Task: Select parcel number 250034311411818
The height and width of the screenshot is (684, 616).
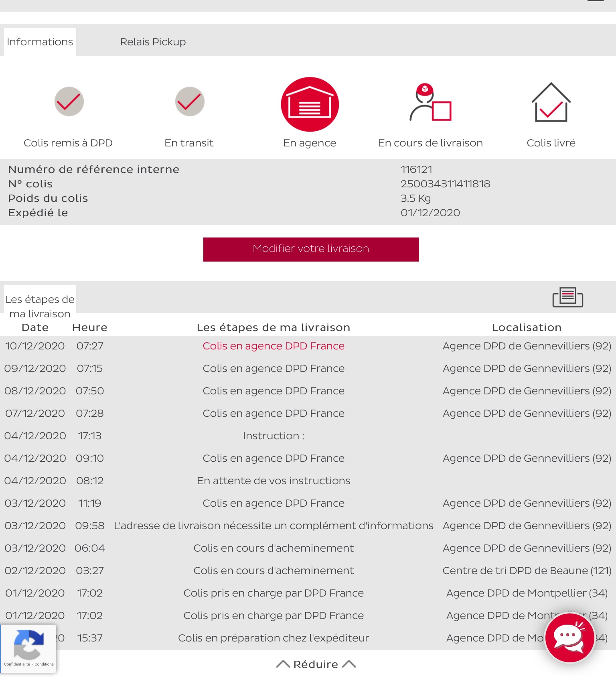Action: [x=445, y=184]
